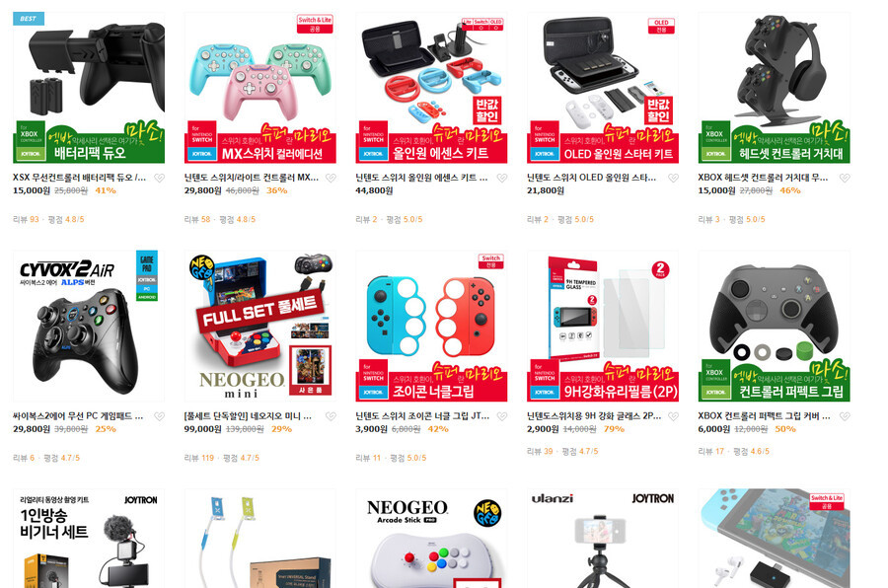Favorite the 스위치 OLED 올인원 스타터 키트
Image resolution: width=888 pixels, height=588 pixels.
click(x=673, y=178)
